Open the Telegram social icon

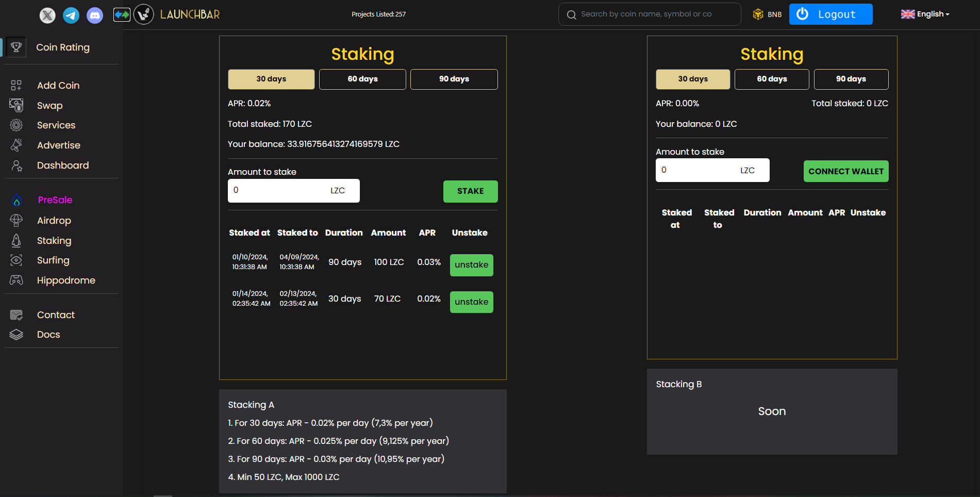click(71, 15)
